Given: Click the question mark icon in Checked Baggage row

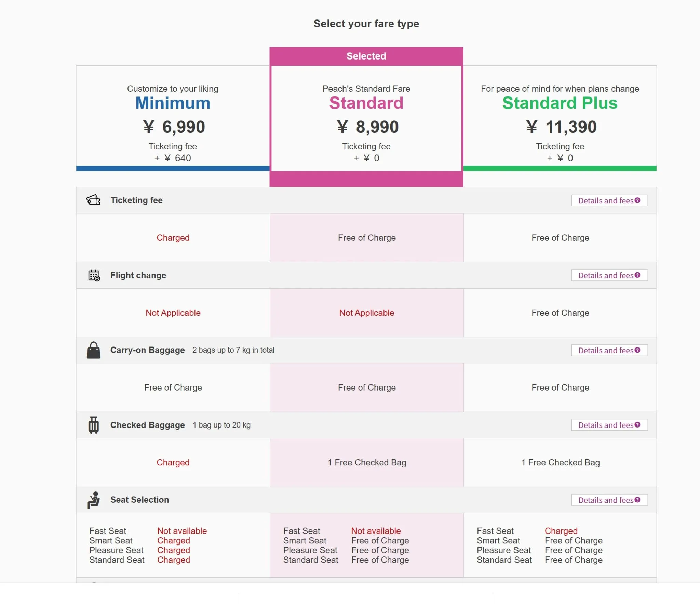Looking at the screenshot, I should [x=637, y=425].
